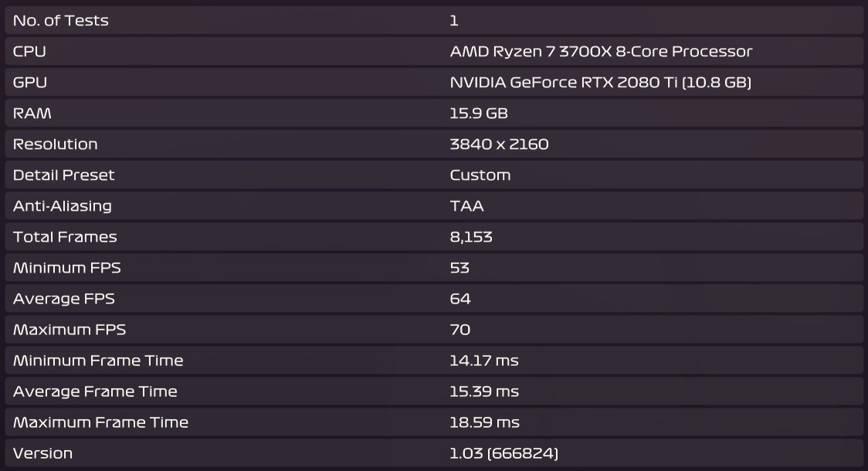
Task: Click the 3840 x 2160 resolution value
Action: click(499, 144)
